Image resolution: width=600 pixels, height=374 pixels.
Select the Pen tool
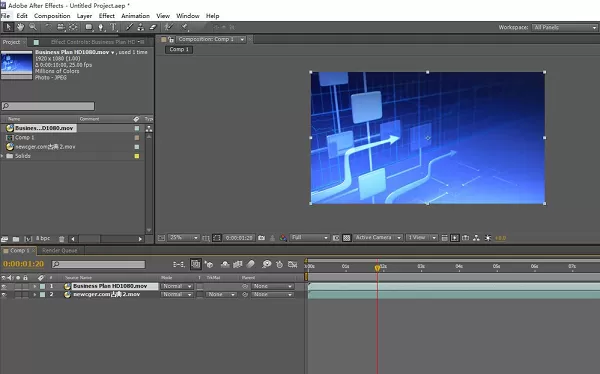pyautogui.click(x=101, y=27)
